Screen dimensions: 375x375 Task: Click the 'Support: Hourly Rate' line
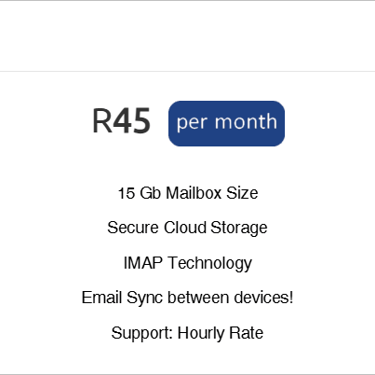[x=187, y=333]
